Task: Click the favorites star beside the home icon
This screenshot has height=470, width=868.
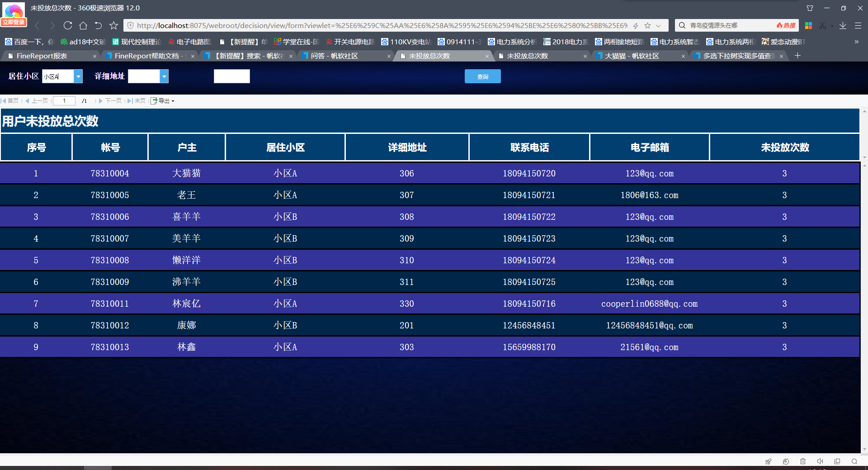Action: (x=113, y=25)
